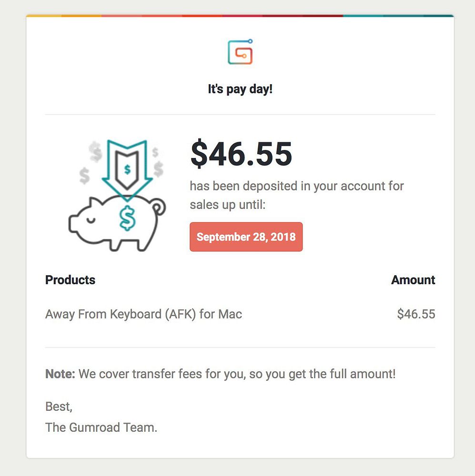Click The Gumroad Team signature text
The height and width of the screenshot is (476, 475).
[101, 427]
